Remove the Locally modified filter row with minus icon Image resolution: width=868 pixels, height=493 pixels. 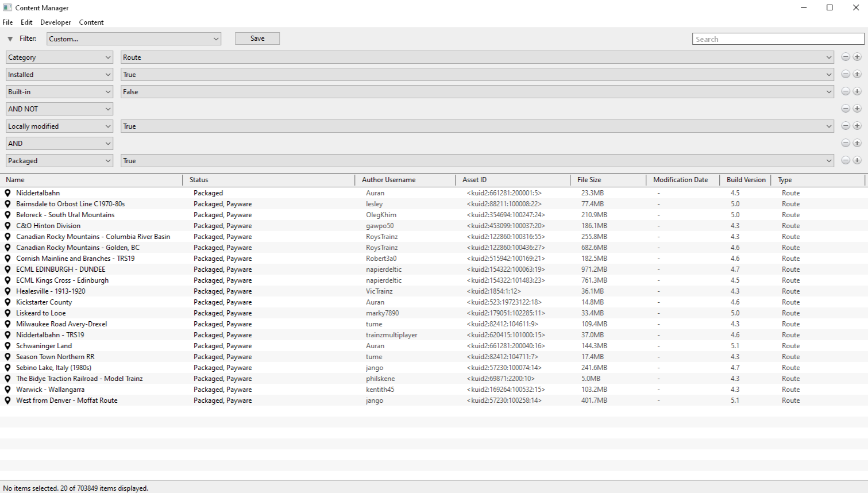[x=846, y=126]
